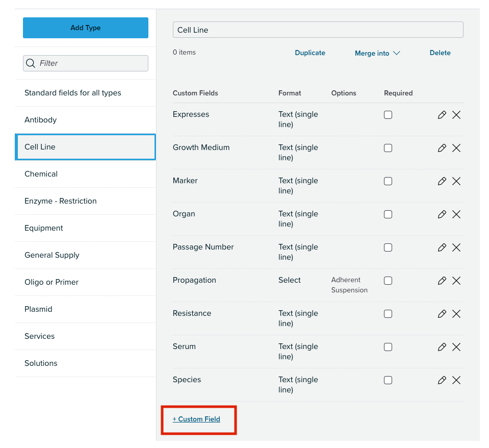This screenshot has width=489, height=448.
Task: Delete the Expresses custom field
Action: click(x=456, y=115)
